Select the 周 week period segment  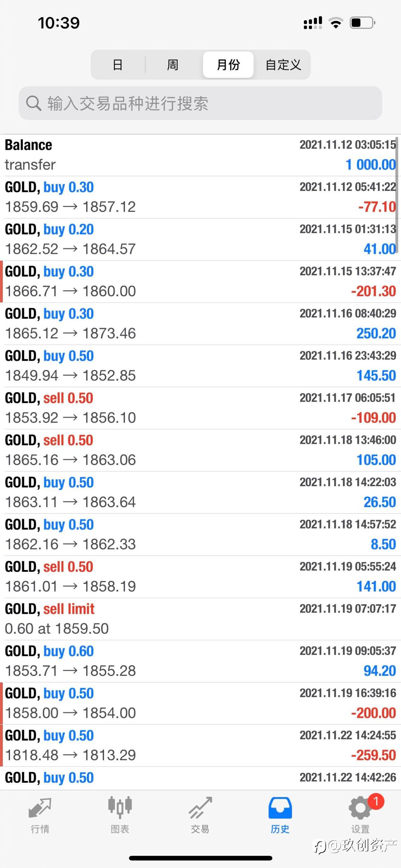(x=173, y=65)
